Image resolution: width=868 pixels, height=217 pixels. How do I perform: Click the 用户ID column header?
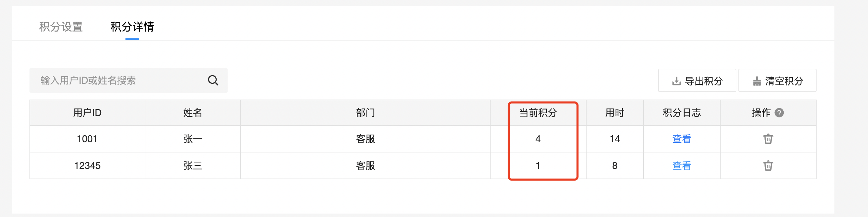87,113
